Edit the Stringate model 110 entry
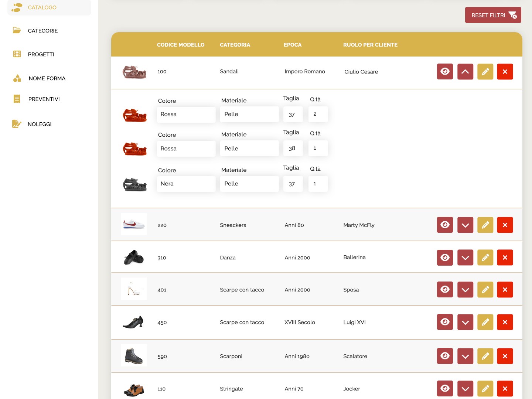532x399 pixels. [x=485, y=389]
